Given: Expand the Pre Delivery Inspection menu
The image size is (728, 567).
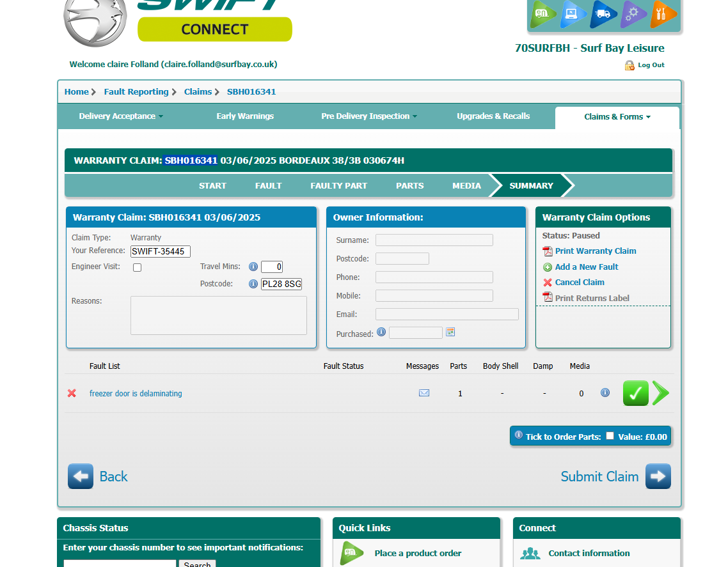Looking at the screenshot, I should pyautogui.click(x=369, y=116).
